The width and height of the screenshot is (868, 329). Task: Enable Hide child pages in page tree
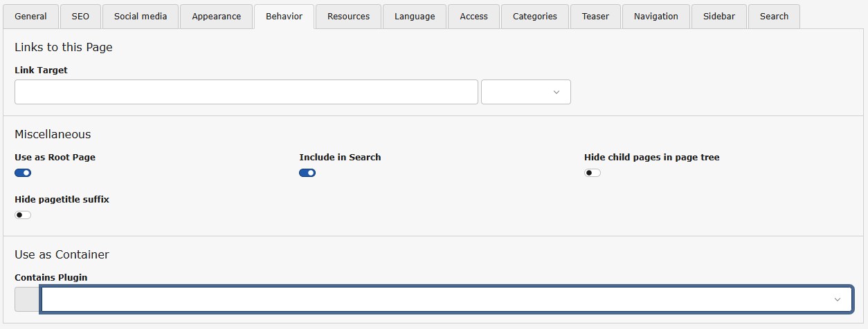click(x=592, y=173)
